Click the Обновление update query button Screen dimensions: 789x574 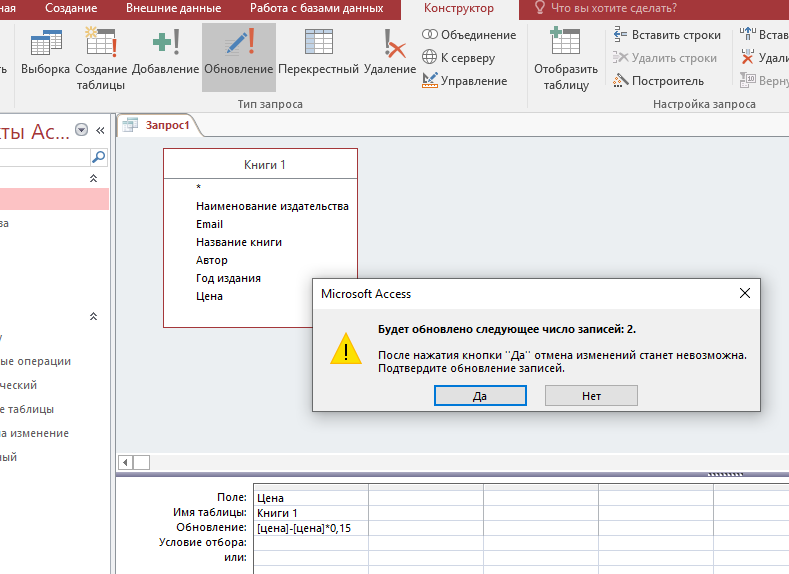click(x=239, y=57)
